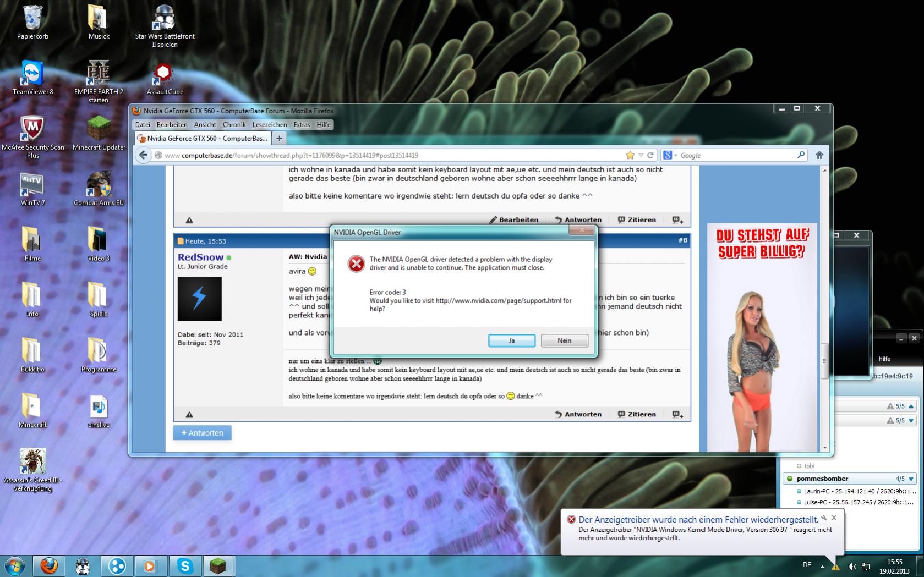Open the Bearbeiten menu in Firefox
The width and height of the screenshot is (924, 577).
tap(172, 125)
